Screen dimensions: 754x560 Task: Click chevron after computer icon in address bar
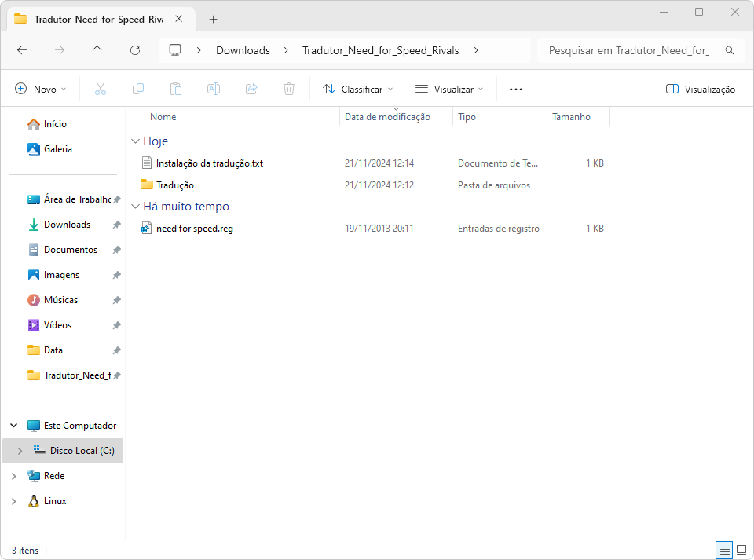[x=199, y=50]
